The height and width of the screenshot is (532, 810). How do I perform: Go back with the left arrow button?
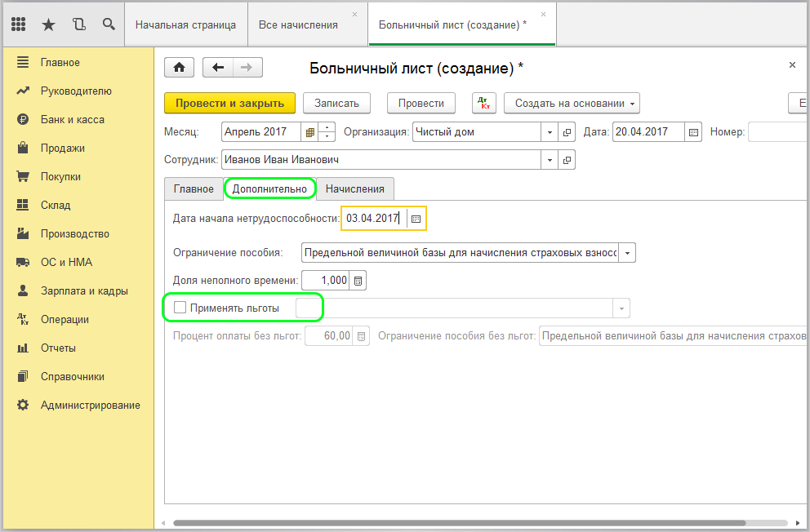218,68
